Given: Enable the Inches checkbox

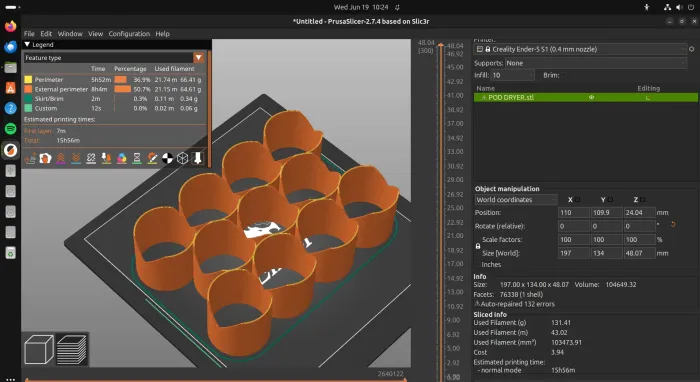Looking at the screenshot, I should [x=478, y=264].
